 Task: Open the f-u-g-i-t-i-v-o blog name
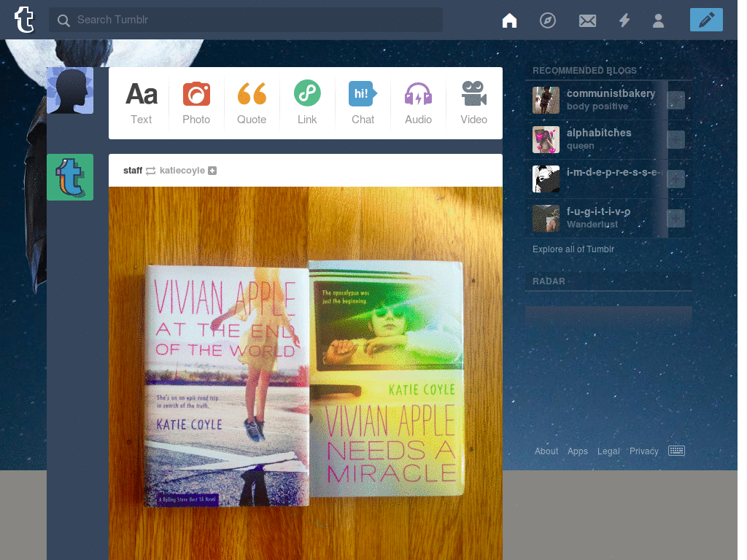598,211
